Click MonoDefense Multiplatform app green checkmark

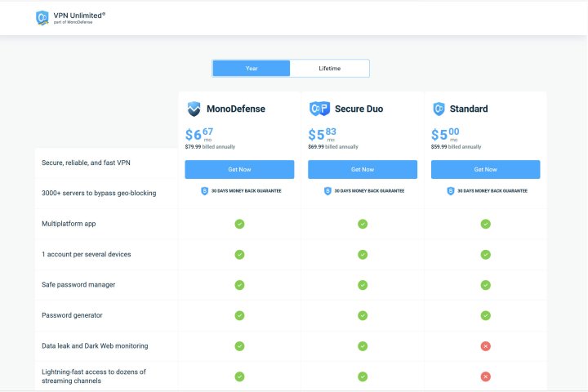(239, 224)
